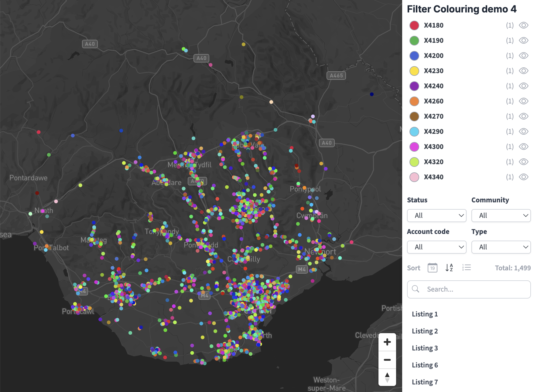534x392 pixels.
Task: Choose Listing 3 entry
Action: coord(425,348)
